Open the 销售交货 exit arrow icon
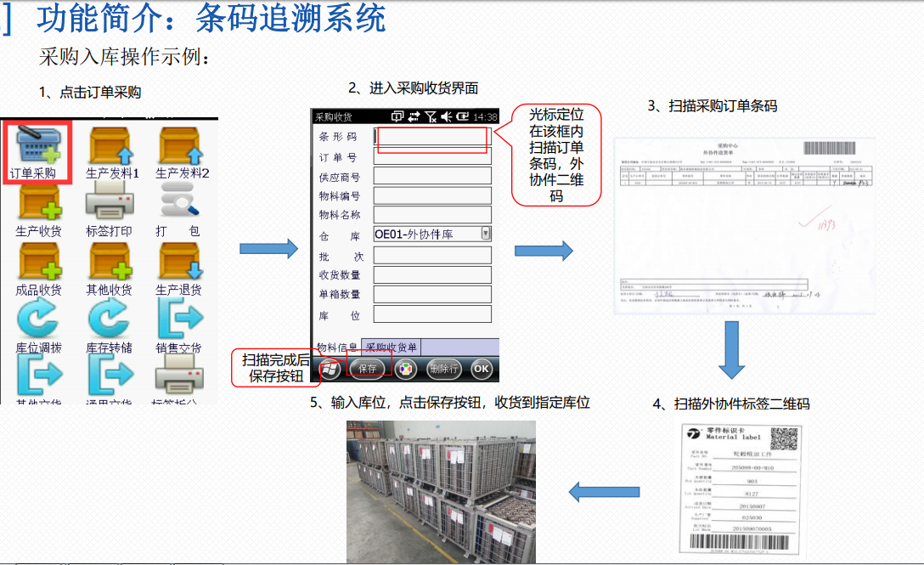This screenshot has height=565, width=924. point(180,319)
